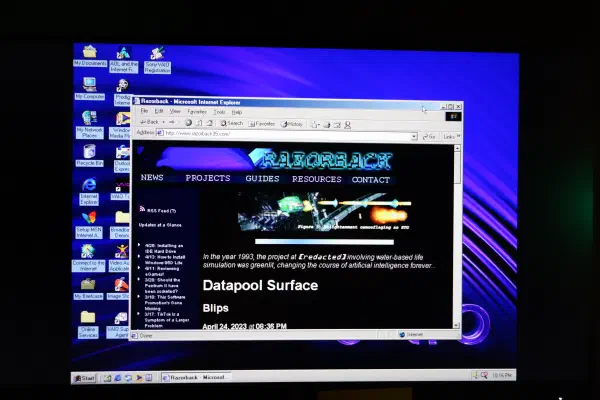This screenshot has width=600, height=400.
Task: Click the Mail toolbar icon
Action: (x=315, y=125)
